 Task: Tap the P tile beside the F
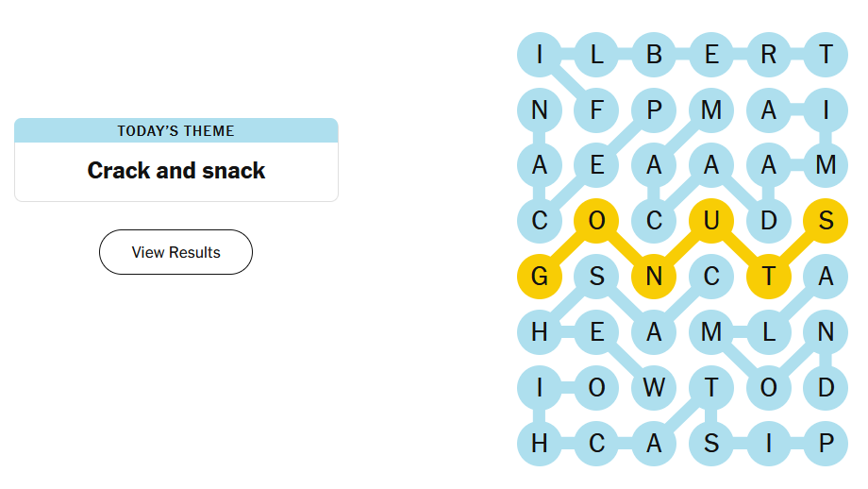click(654, 110)
